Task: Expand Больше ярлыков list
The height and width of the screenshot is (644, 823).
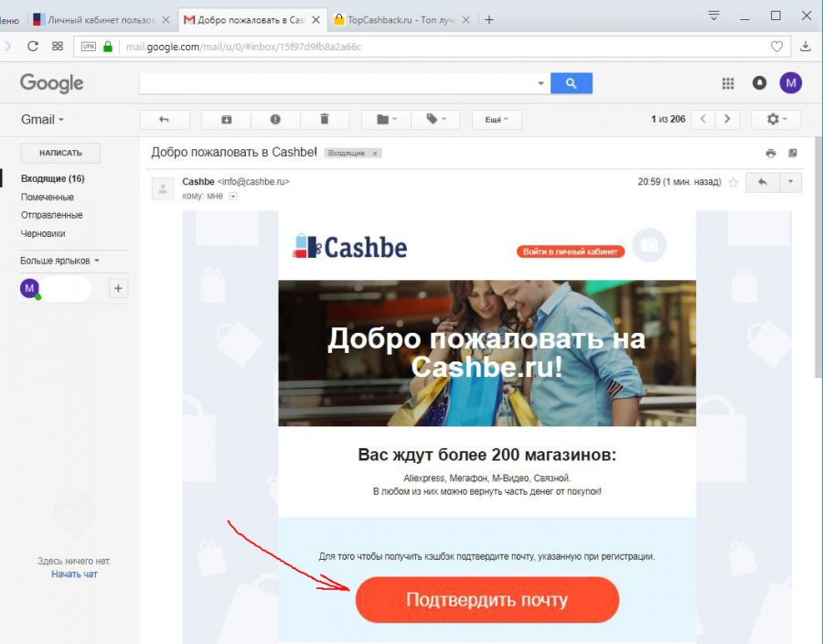Action: pos(59,261)
